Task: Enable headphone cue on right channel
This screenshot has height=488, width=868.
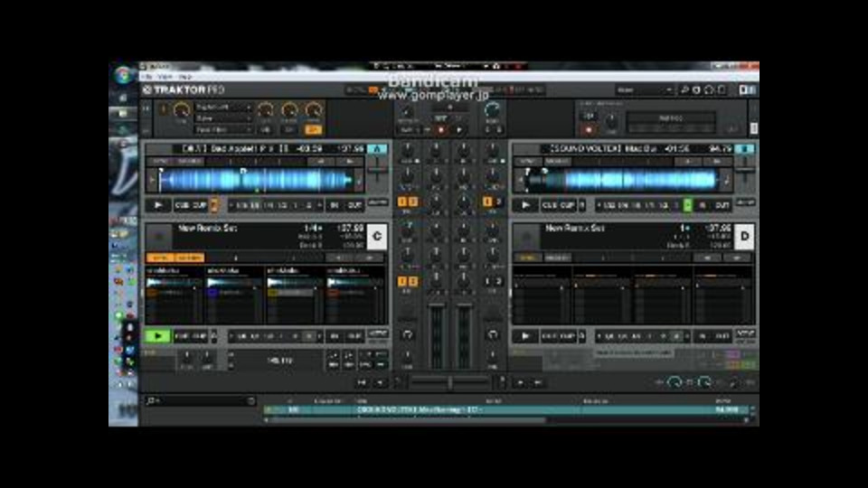Action: pos(493,334)
